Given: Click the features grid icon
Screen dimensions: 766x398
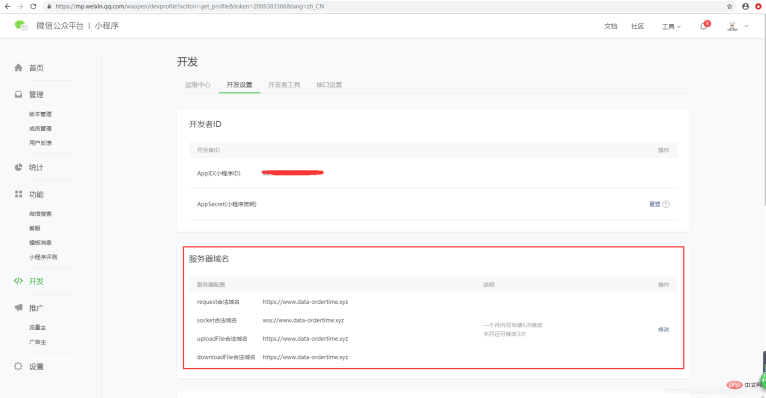Looking at the screenshot, I should [x=19, y=194].
